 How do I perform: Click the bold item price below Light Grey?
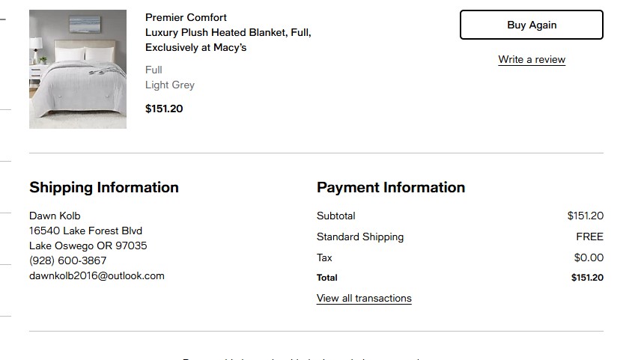tap(164, 109)
